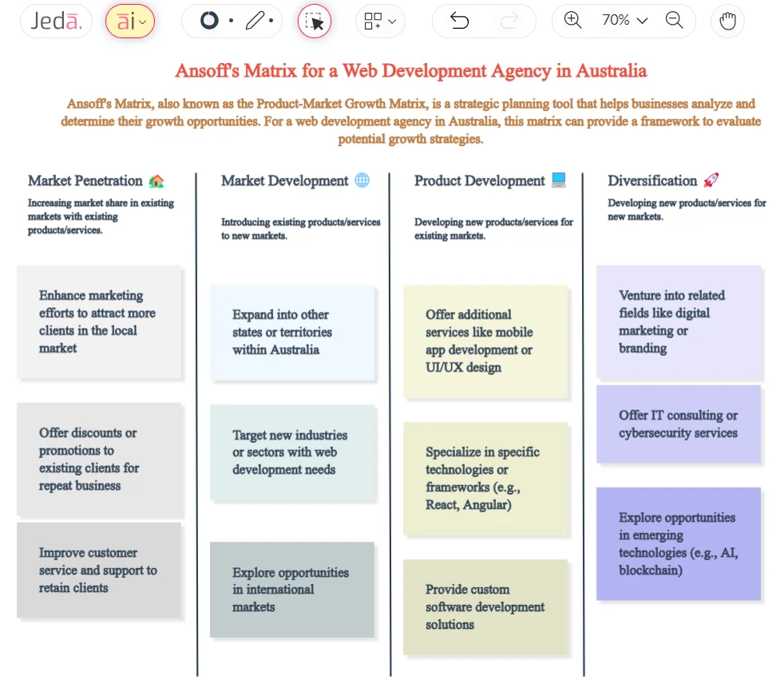
Task: Expand the insert widgets dropdown
Action: coord(380,21)
